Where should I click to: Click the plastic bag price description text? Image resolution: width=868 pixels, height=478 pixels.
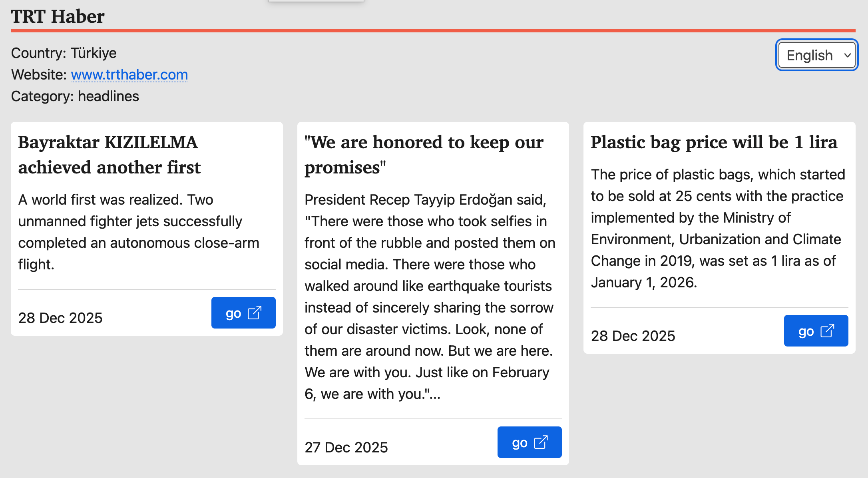pyautogui.click(x=718, y=228)
